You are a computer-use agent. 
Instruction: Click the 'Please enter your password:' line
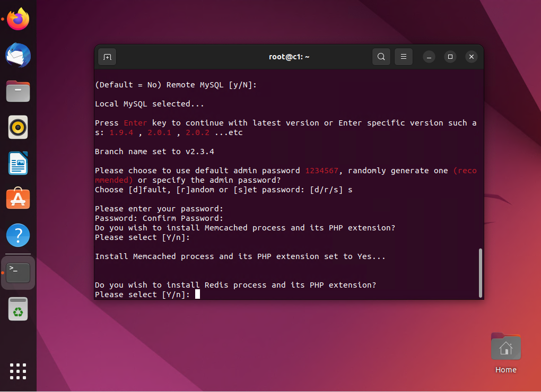click(159, 209)
